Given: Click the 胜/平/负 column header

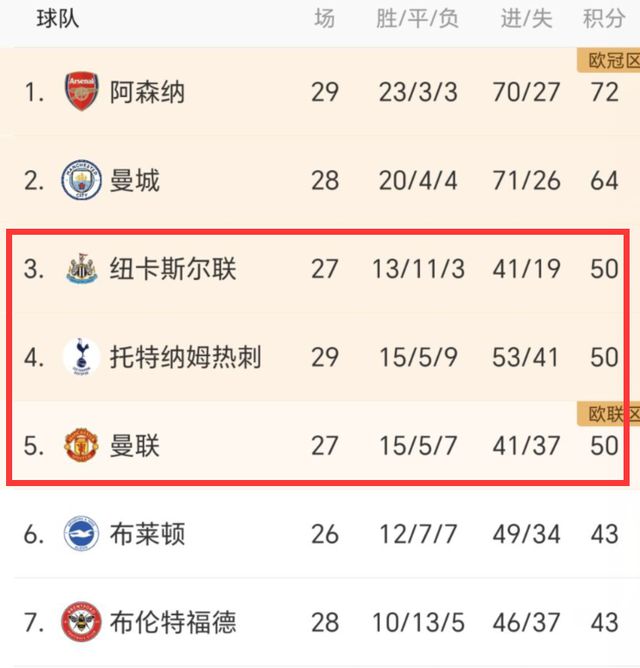Looking at the screenshot, I should point(418,19).
